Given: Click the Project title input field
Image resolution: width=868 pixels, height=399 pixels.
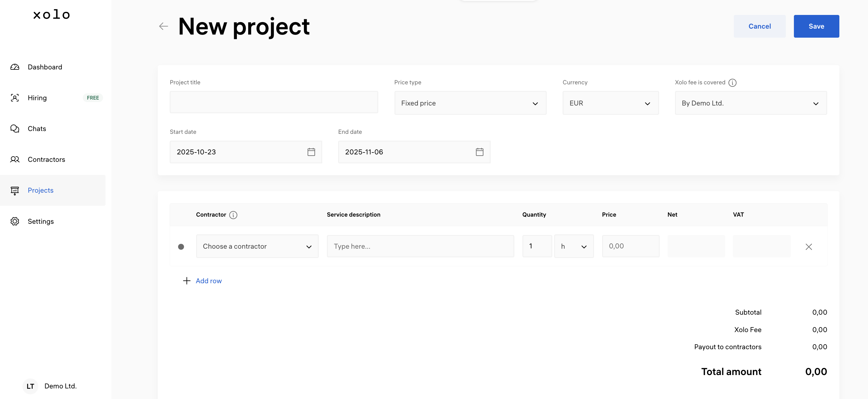Looking at the screenshot, I should [274, 102].
